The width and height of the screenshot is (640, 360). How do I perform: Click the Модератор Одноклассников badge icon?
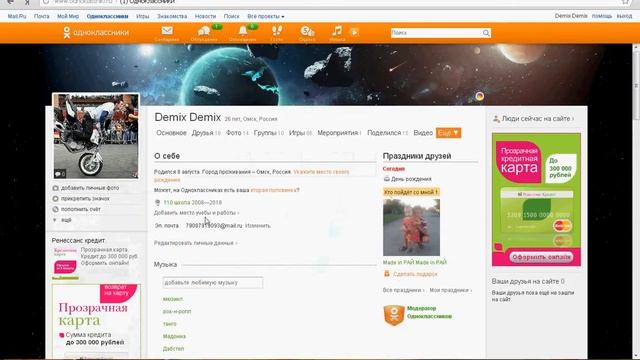click(394, 315)
